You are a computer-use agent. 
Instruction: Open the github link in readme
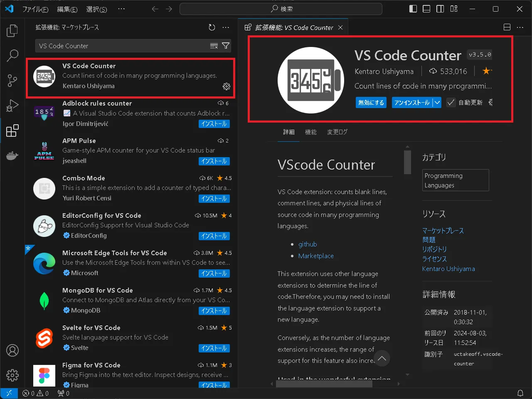(x=308, y=244)
